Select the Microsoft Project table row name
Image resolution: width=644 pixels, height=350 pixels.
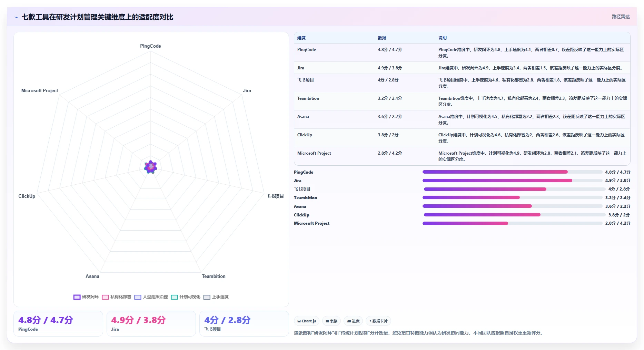click(314, 153)
